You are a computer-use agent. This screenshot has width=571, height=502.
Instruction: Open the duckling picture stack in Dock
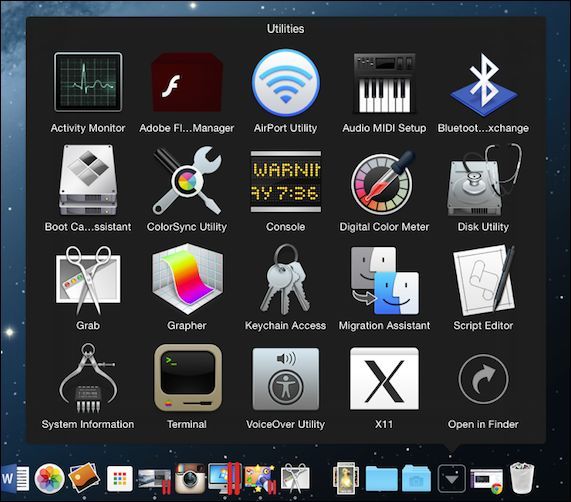(346, 478)
